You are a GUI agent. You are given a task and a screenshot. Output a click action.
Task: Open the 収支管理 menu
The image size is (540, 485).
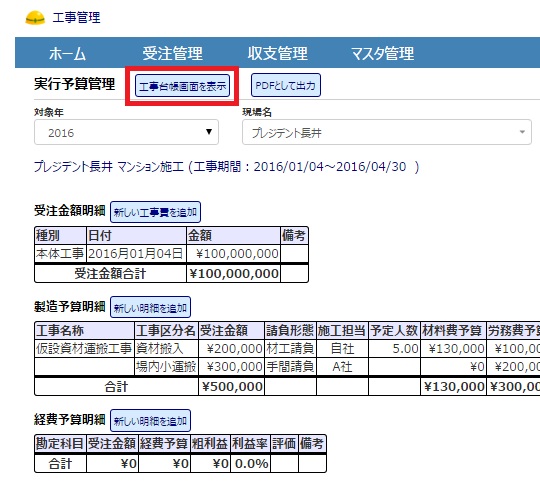coord(278,53)
